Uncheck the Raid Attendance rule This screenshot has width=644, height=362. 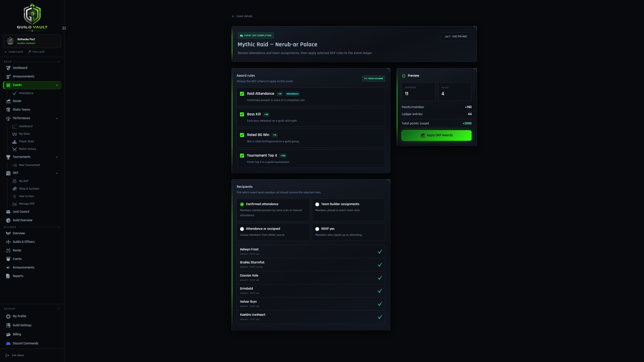(x=242, y=94)
